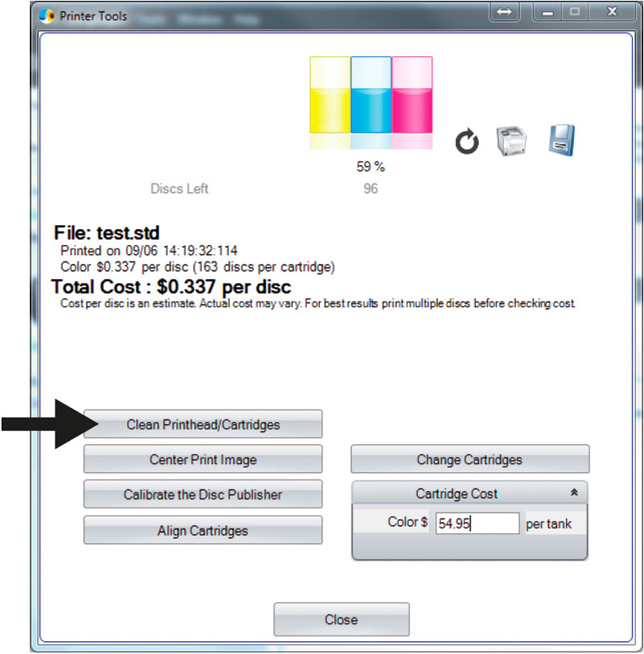Click the refresh ink levels icon
This screenshot has width=644, height=654.
click(467, 142)
